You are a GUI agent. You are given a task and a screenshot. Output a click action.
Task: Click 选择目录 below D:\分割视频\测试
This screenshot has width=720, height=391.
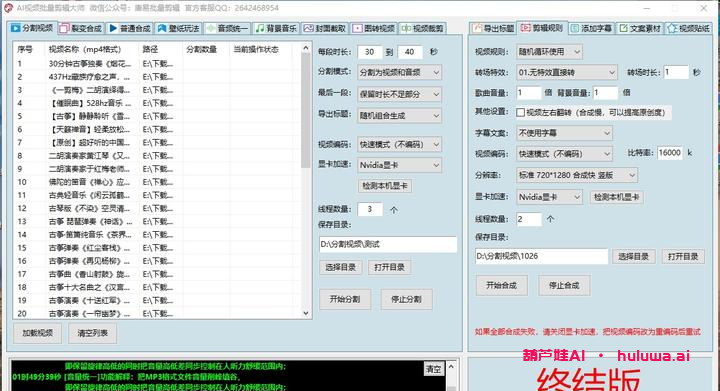pos(340,267)
